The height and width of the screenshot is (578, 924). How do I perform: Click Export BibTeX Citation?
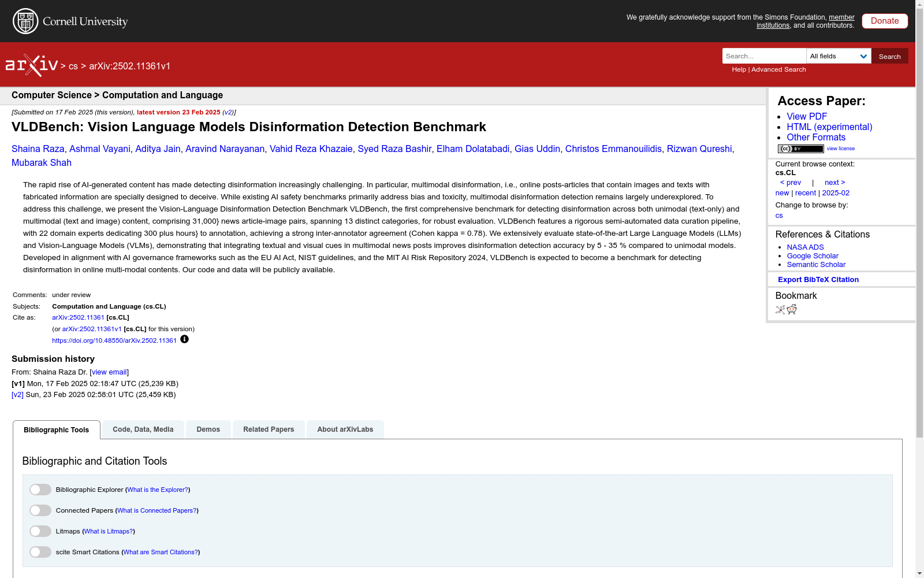[818, 279]
